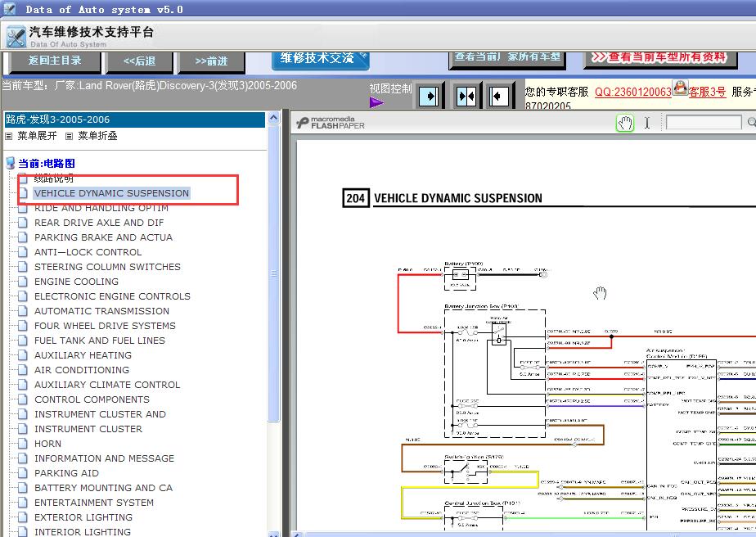Screen dimensions: 756x537
Task: Click the document icon beside EXTERIOR LIGHTING
Action: [x=22, y=517]
